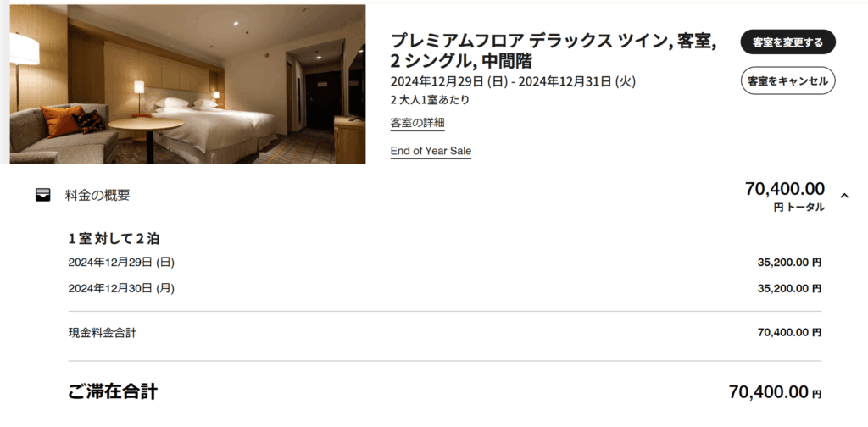Click the 客室を変更する button
The height and width of the screenshot is (427, 868).
pos(787,42)
